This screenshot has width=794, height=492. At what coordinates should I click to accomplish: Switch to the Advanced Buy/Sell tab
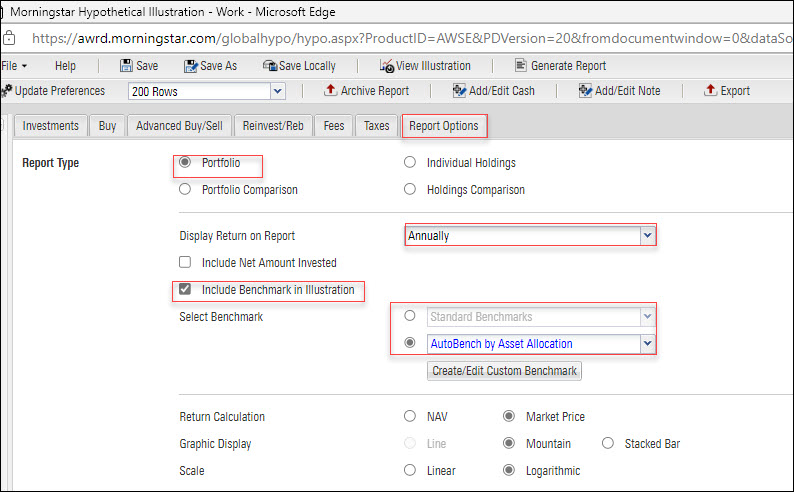click(179, 126)
